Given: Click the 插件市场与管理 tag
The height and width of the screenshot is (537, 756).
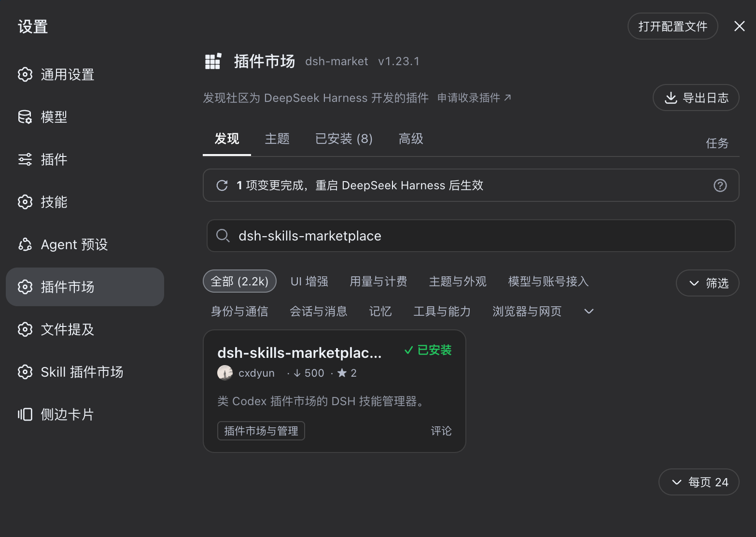Looking at the screenshot, I should (x=261, y=431).
